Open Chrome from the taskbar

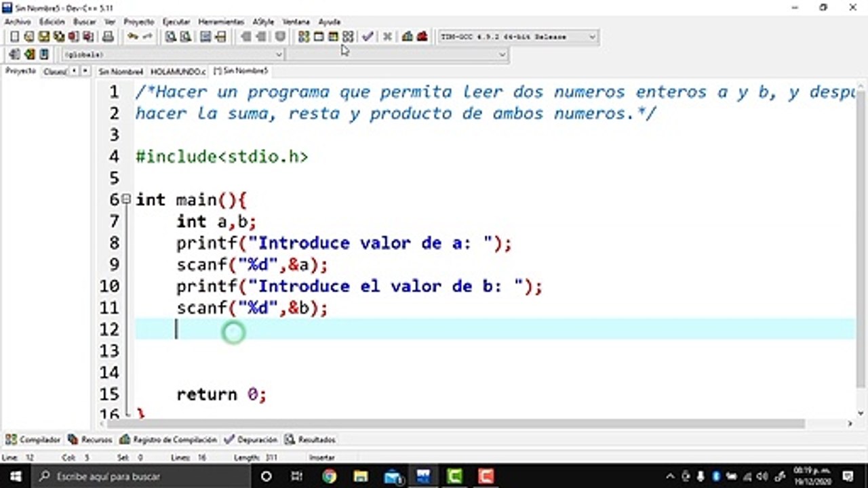click(329, 476)
